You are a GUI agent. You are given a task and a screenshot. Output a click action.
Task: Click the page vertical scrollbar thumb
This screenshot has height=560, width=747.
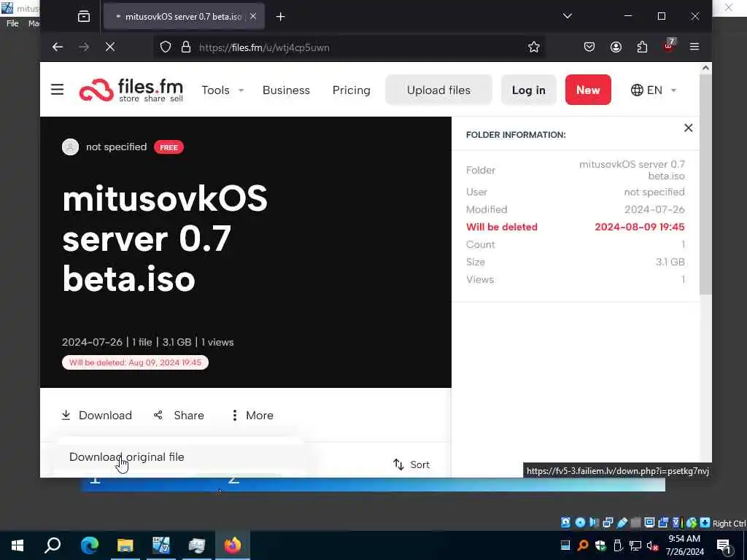tap(705, 184)
